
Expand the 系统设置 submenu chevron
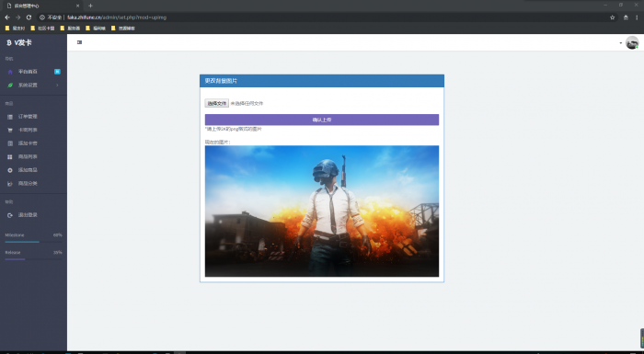click(57, 85)
